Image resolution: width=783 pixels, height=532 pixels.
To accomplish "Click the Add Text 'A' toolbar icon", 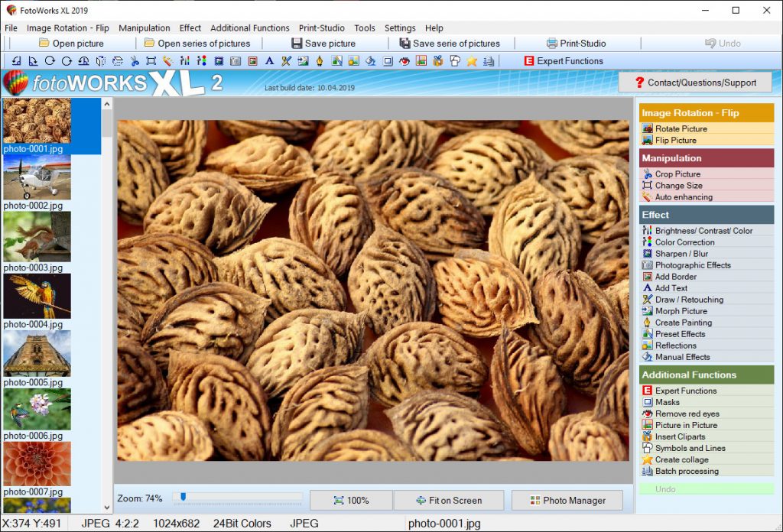I will (x=268, y=60).
